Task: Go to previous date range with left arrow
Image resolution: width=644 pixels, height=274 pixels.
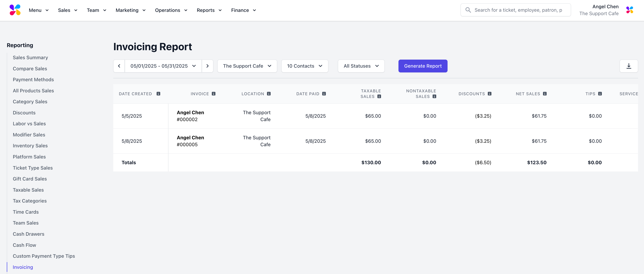Action: click(x=119, y=66)
